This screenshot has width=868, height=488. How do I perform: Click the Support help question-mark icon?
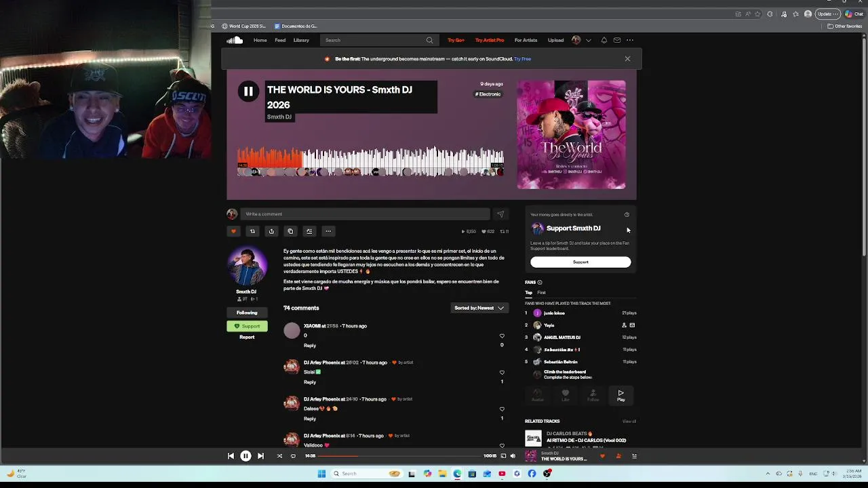627,215
